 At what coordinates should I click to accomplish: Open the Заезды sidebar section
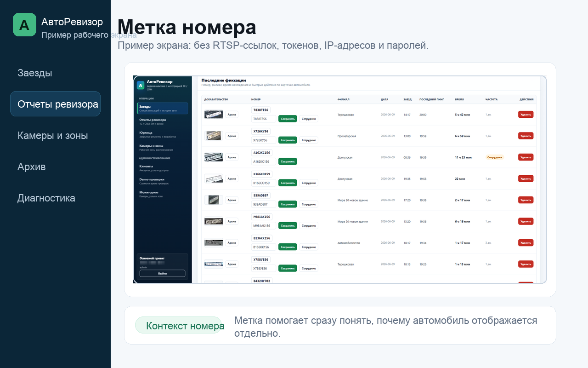point(35,73)
